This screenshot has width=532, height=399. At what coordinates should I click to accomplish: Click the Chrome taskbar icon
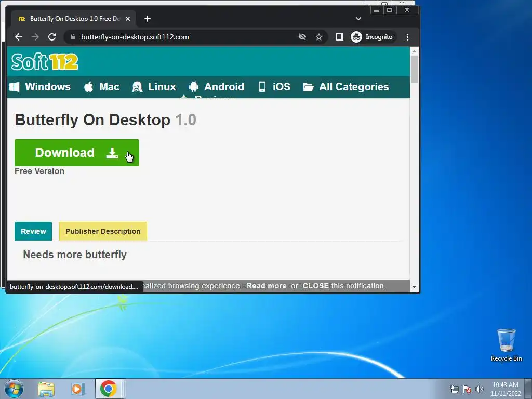point(109,389)
